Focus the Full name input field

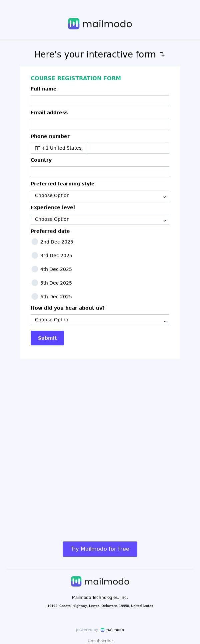(x=100, y=101)
